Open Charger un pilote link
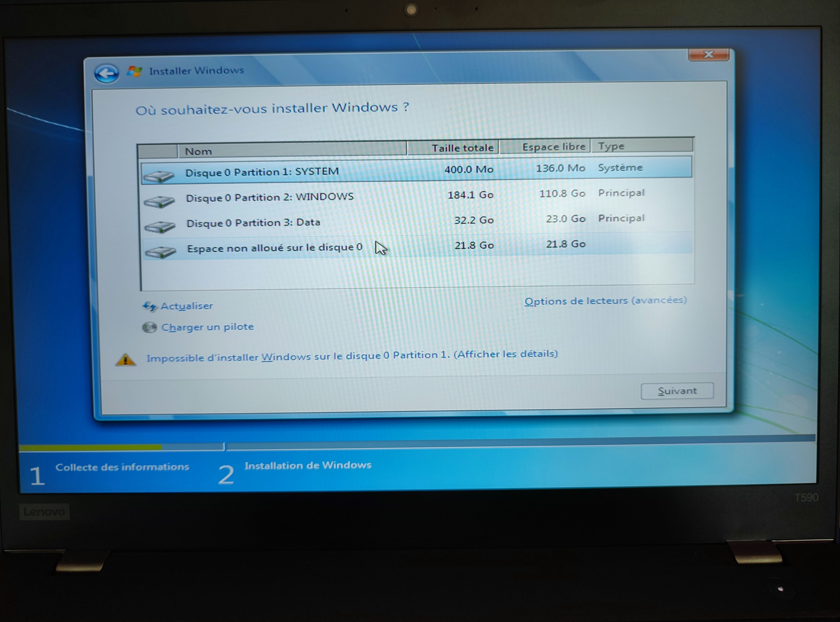 (208, 327)
